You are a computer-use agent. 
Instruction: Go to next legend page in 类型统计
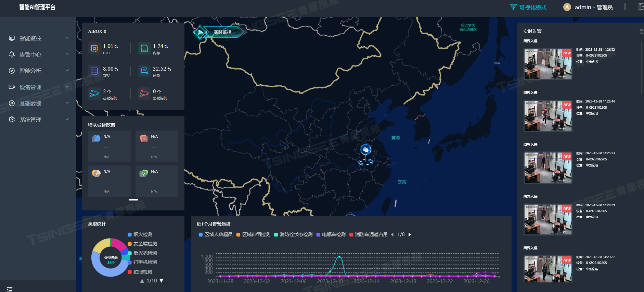tap(162, 281)
